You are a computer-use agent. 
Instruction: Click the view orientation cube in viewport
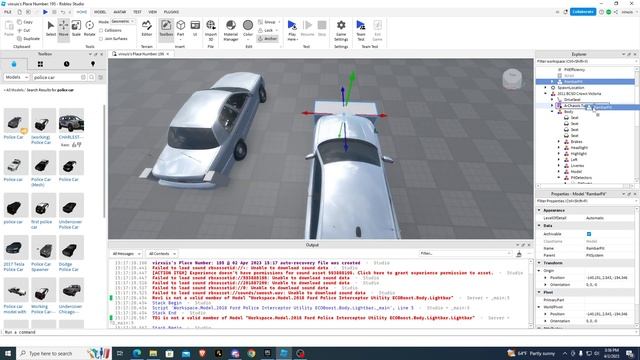[512, 78]
